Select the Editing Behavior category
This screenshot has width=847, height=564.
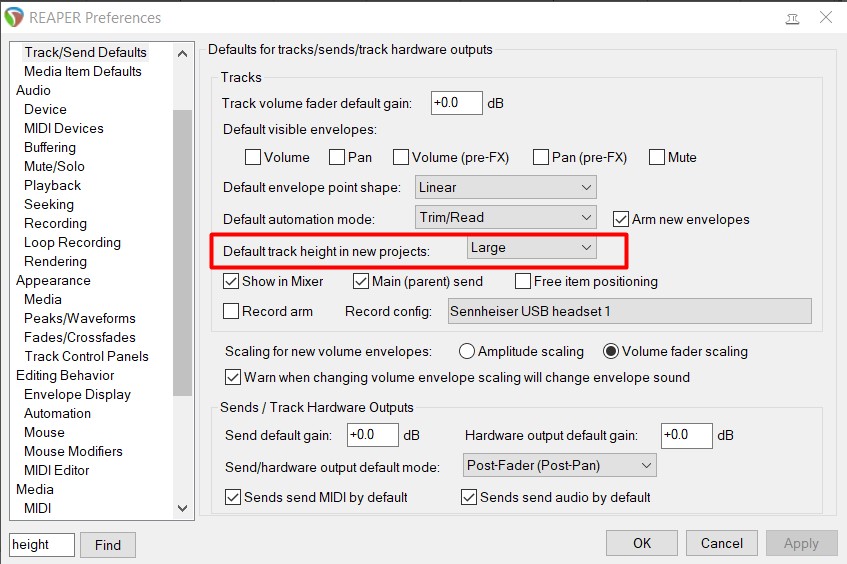pyautogui.click(x=65, y=375)
